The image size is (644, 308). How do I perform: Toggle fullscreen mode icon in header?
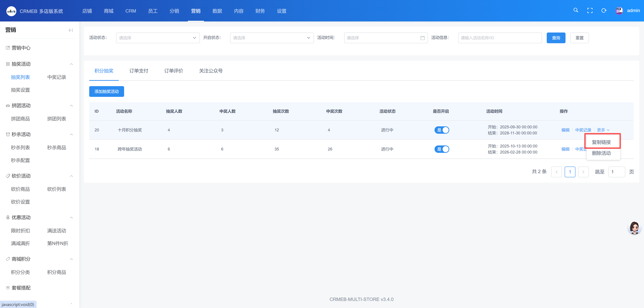pos(590,11)
